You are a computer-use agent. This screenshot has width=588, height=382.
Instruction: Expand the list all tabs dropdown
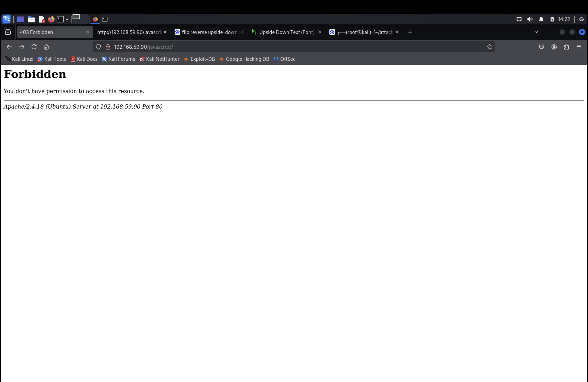tap(536, 32)
